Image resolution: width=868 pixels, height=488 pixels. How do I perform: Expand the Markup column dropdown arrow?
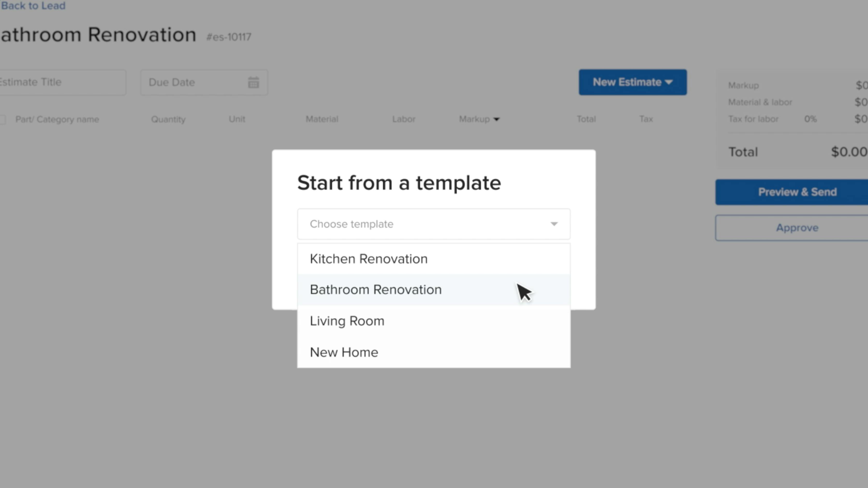click(496, 119)
